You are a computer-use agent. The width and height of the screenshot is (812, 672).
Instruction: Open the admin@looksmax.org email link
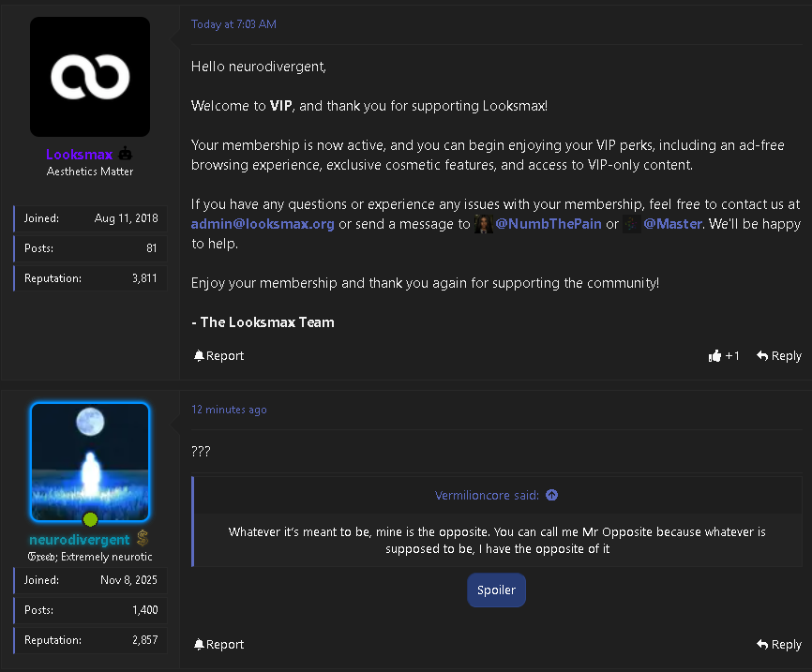(263, 224)
